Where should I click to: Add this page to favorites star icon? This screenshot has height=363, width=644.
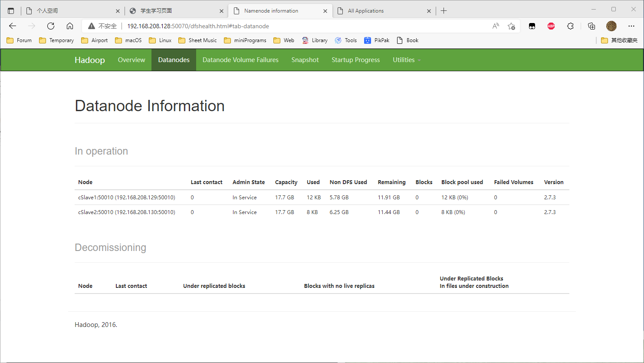pos(511,26)
